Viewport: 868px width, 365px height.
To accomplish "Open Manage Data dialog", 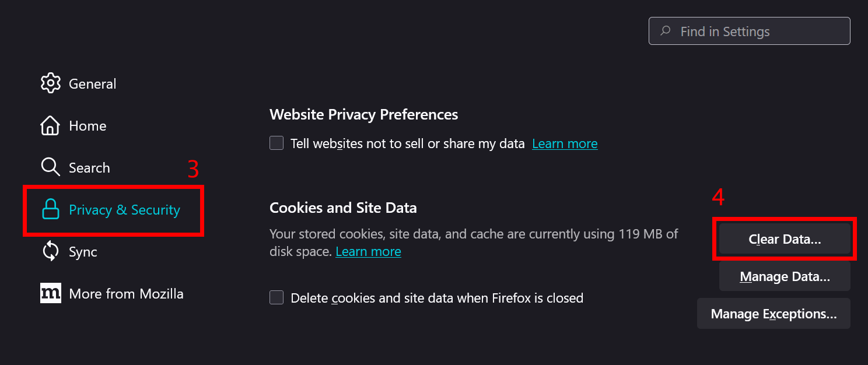I will [784, 276].
